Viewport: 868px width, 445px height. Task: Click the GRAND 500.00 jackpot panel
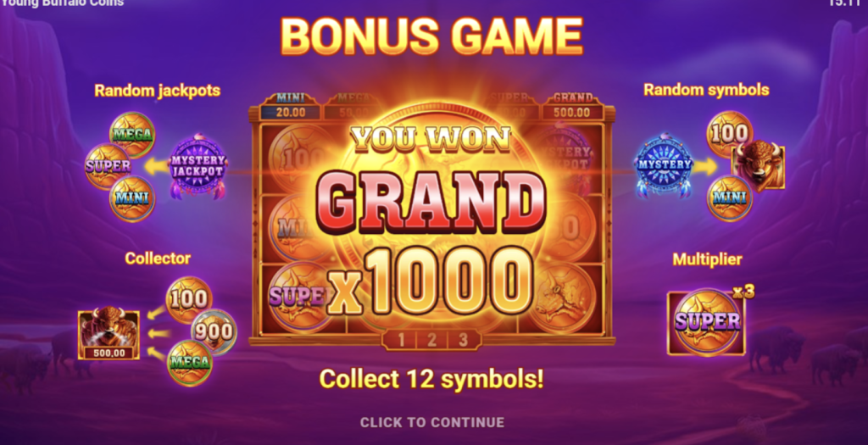[573, 106]
